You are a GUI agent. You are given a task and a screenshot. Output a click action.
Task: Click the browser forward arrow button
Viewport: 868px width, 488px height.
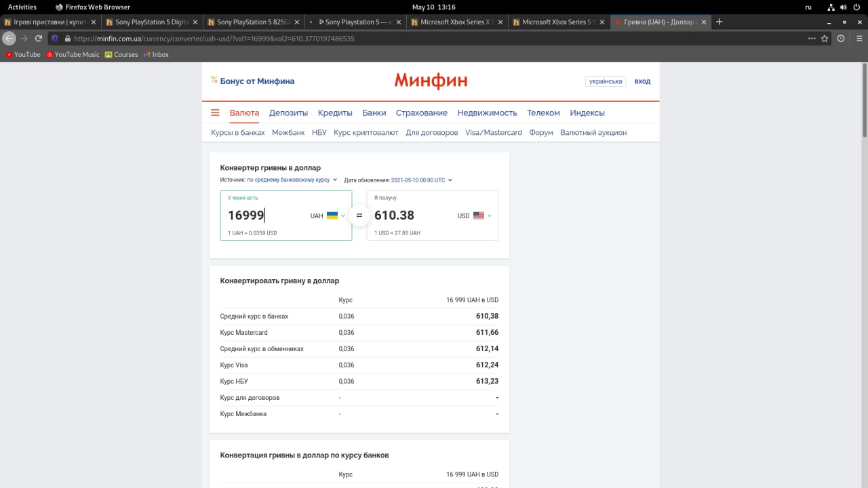(24, 39)
